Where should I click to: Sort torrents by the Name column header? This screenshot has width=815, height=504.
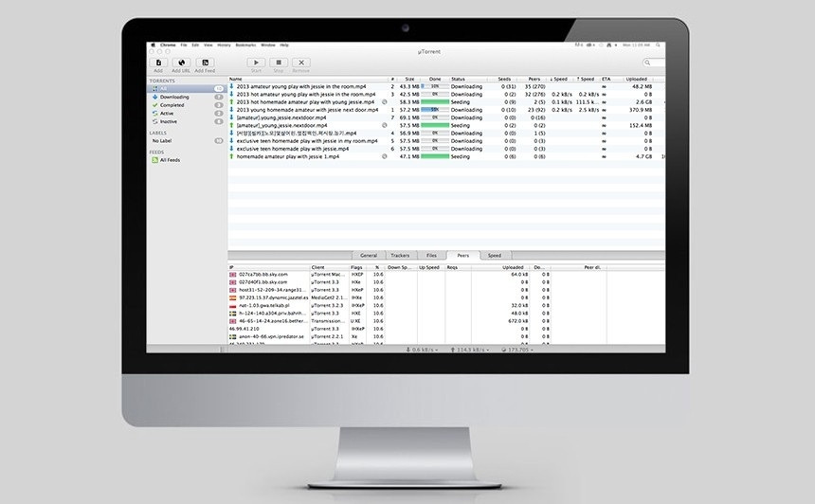(307, 79)
